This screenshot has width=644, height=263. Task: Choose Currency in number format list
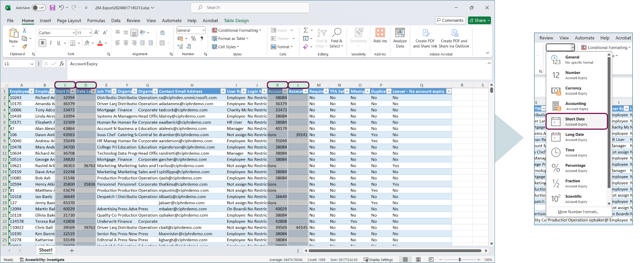576,91
